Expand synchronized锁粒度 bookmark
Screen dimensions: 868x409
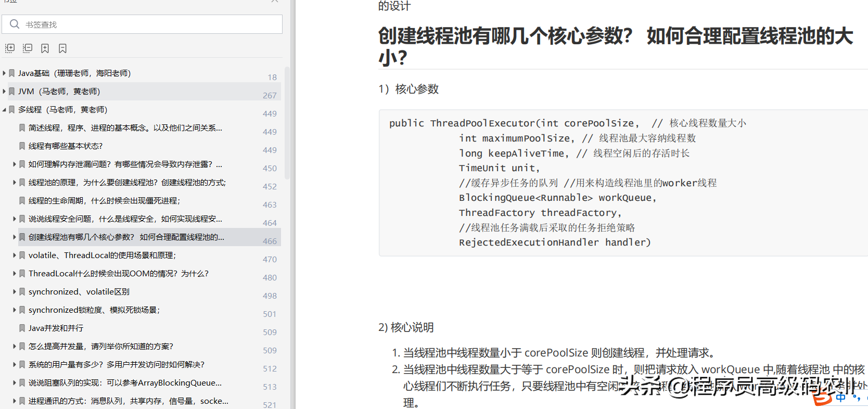tap(15, 310)
